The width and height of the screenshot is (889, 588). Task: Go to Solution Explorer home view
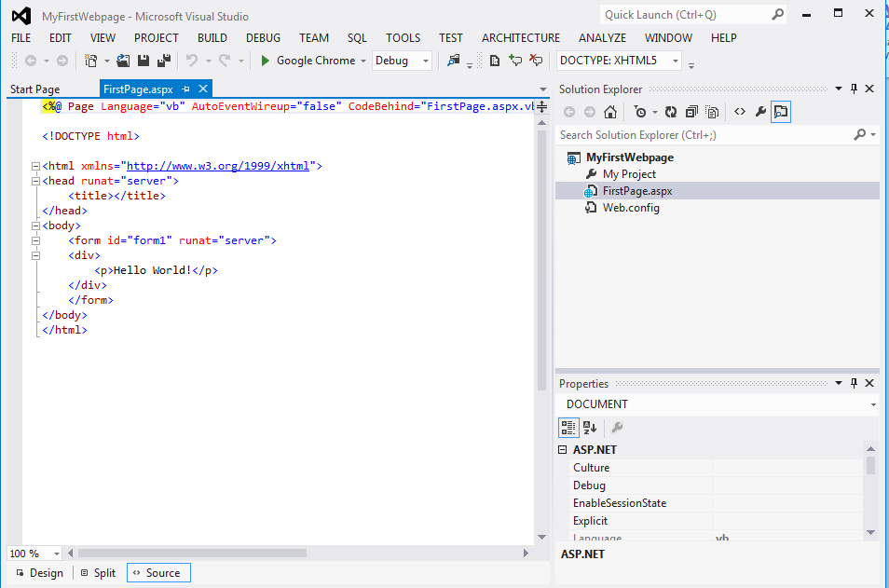[x=610, y=112]
